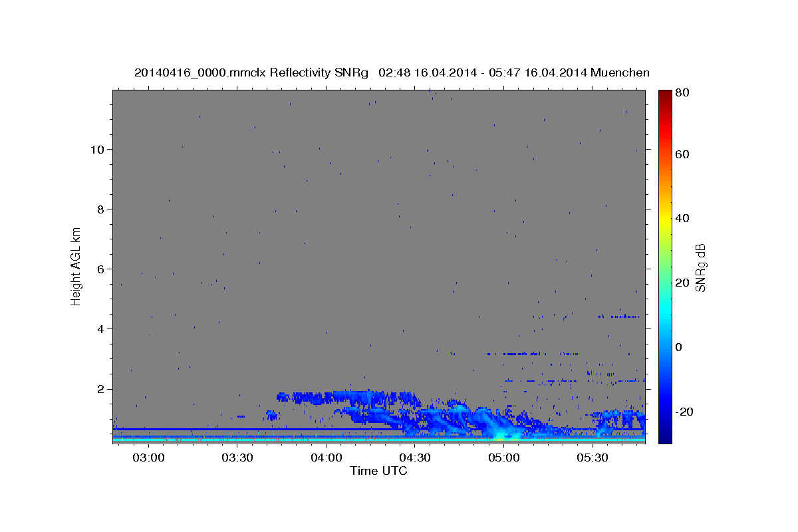Click the 05:30 time tick label

click(x=593, y=458)
